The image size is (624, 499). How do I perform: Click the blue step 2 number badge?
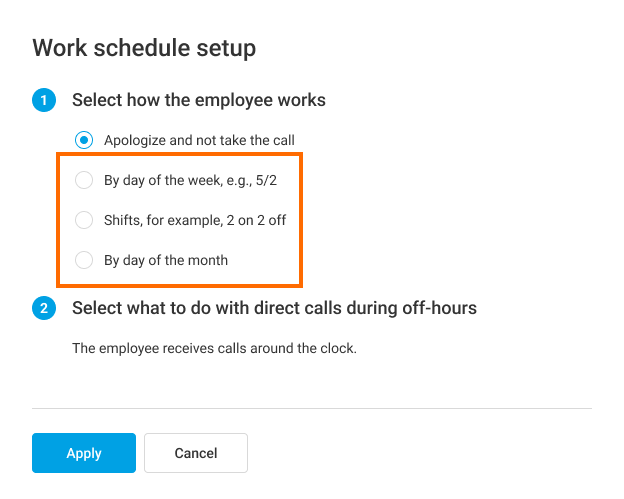(44, 308)
